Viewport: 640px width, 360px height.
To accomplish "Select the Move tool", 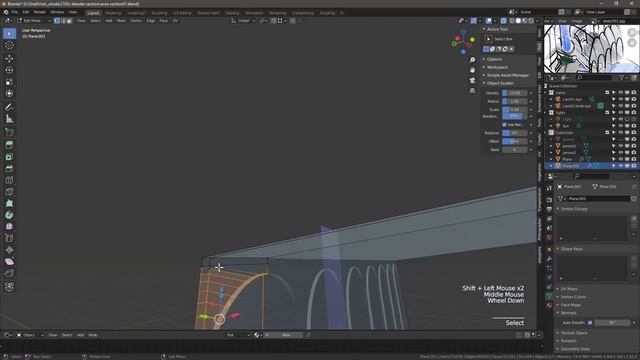I will tap(9, 58).
